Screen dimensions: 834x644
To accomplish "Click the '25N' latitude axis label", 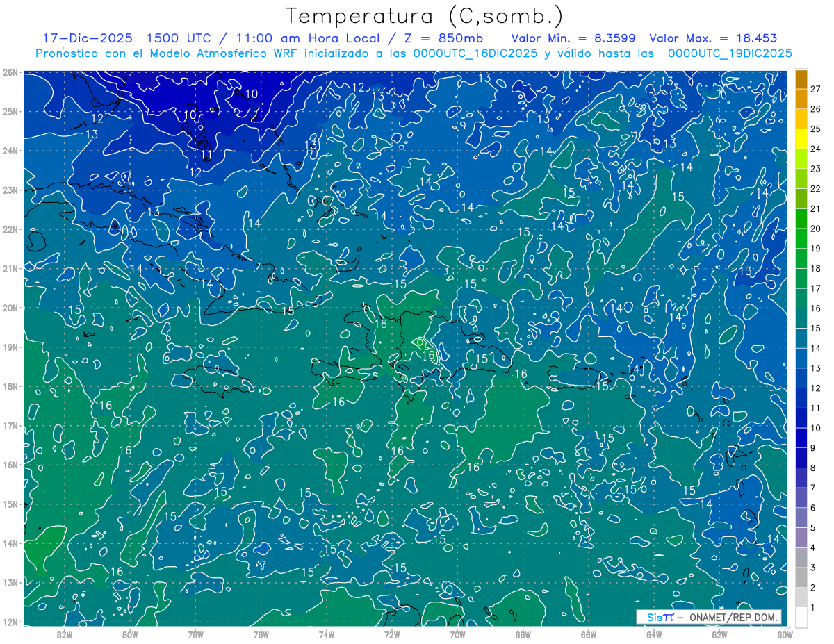I will [x=10, y=111].
